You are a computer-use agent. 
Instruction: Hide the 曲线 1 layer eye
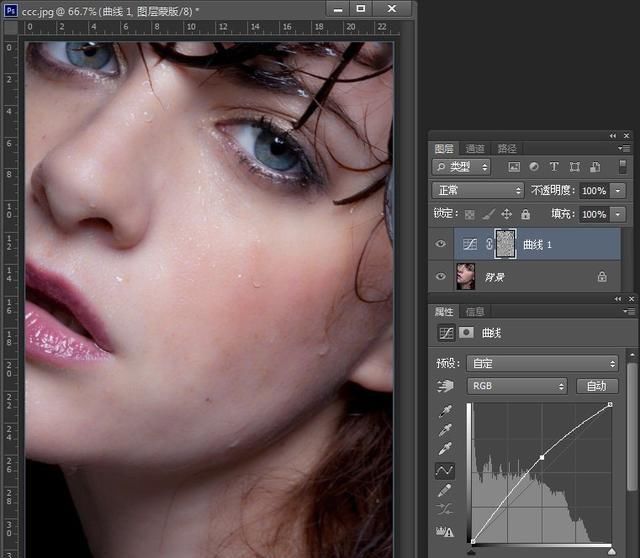coord(440,244)
